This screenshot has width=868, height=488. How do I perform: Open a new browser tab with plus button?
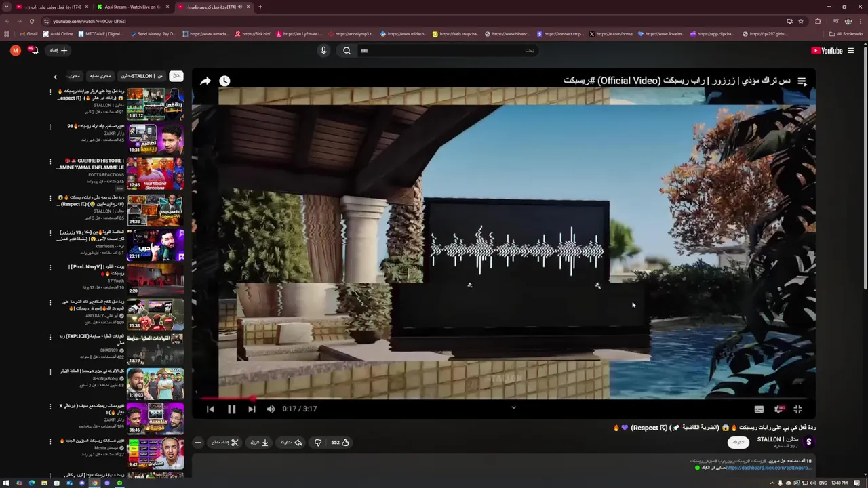pos(260,7)
